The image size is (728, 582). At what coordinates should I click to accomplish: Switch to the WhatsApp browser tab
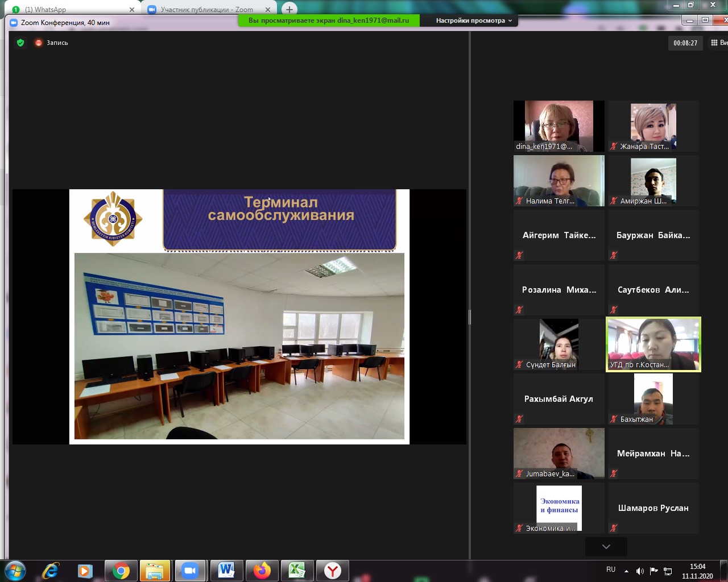pos(71,10)
